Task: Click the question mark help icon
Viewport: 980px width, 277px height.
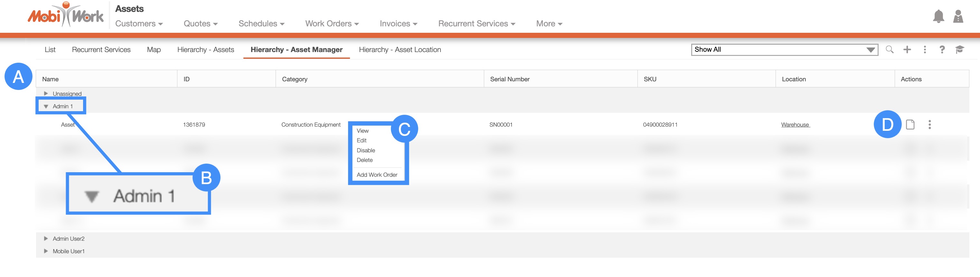Action: [x=942, y=49]
